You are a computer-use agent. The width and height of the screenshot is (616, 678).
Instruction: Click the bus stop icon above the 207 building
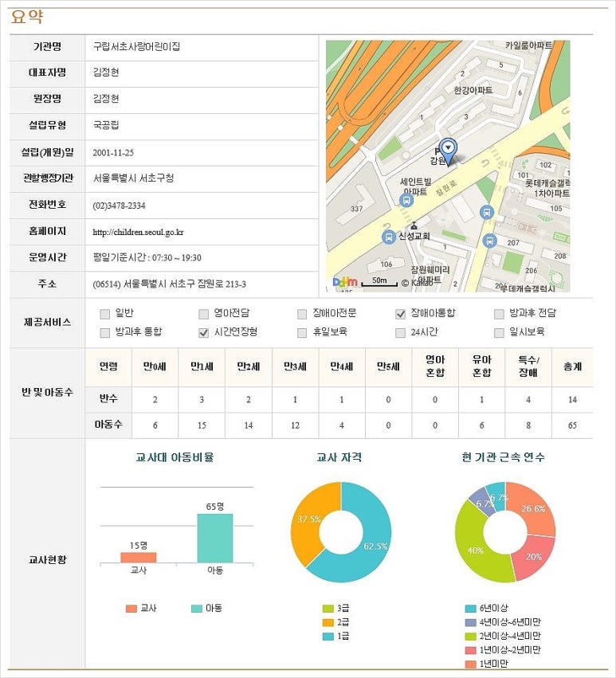487,212
